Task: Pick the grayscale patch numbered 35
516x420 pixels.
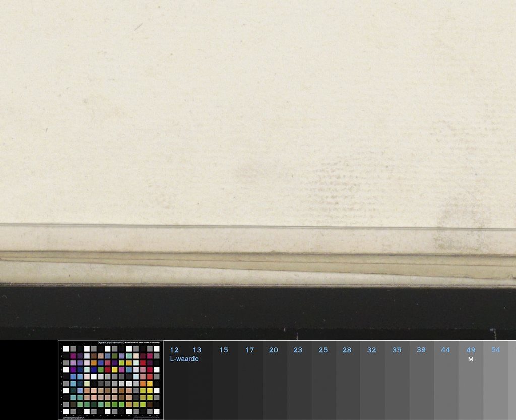Action: coord(397,383)
